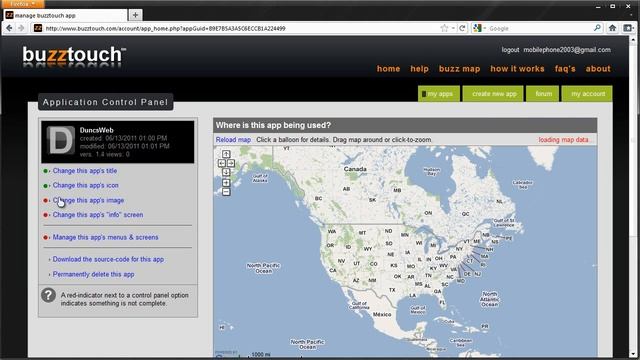Click 'Change this app's title' link
Image resolution: width=640 pixels, height=360 pixels.
pos(85,171)
